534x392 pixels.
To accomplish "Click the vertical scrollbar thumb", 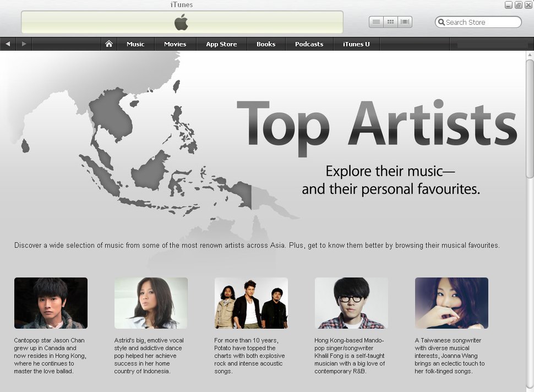I will click(530, 118).
